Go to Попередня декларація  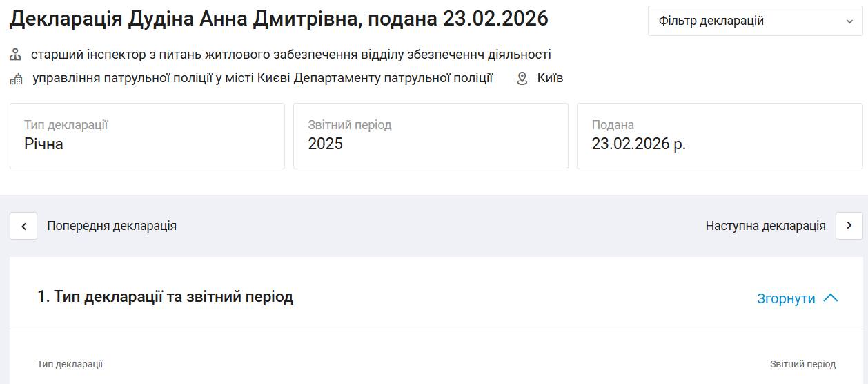coord(23,226)
